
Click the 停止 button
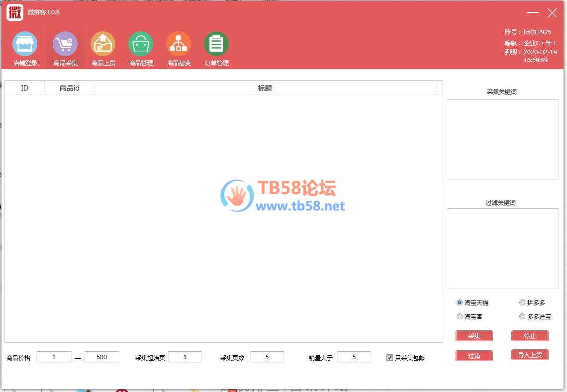530,336
